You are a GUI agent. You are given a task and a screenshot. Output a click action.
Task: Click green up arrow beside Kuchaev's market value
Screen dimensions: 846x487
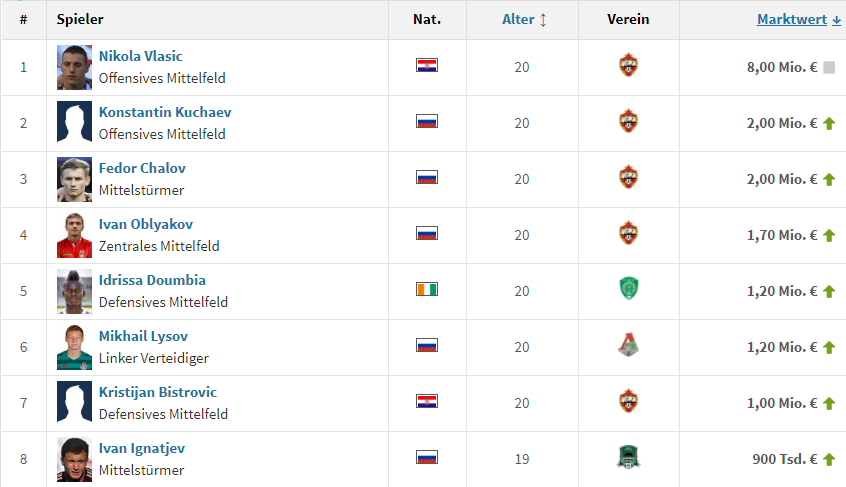coord(829,124)
